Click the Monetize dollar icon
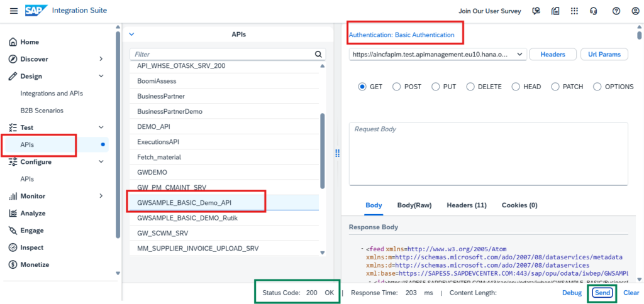 13,264
